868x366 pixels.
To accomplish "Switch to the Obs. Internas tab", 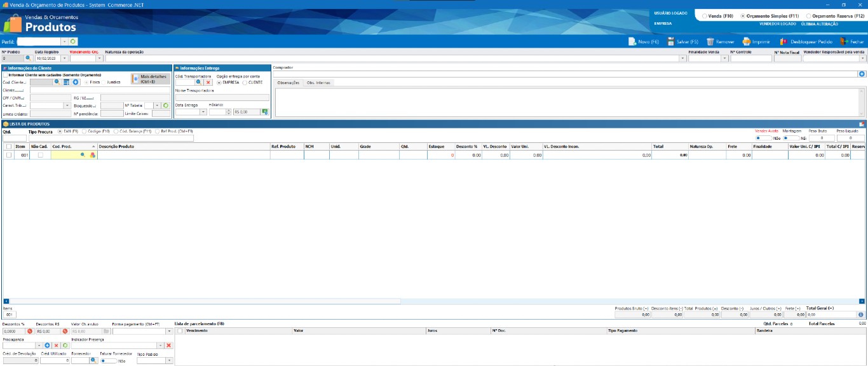I will tap(318, 83).
